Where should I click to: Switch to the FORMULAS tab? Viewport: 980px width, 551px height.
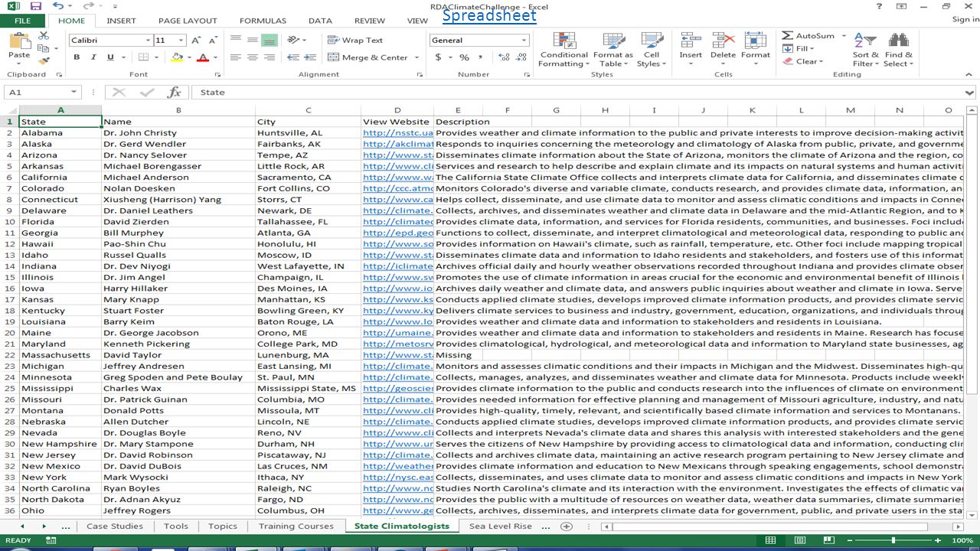pos(263,21)
